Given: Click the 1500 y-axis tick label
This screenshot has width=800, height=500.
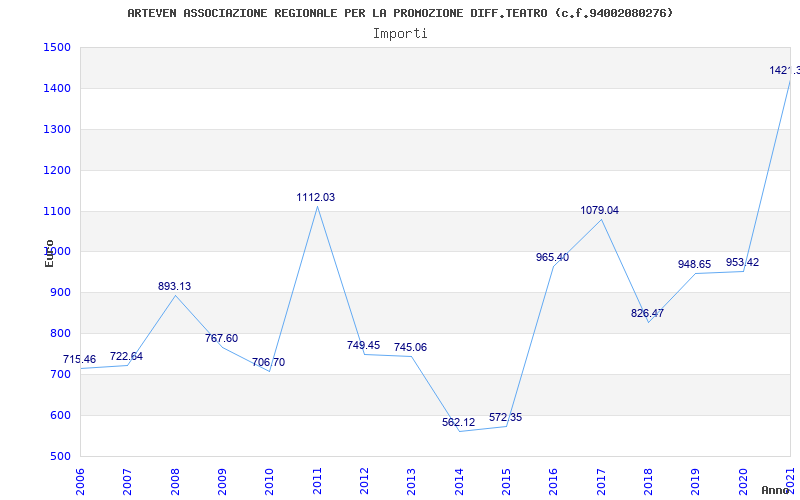Looking at the screenshot, I should (x=57, y=47).
